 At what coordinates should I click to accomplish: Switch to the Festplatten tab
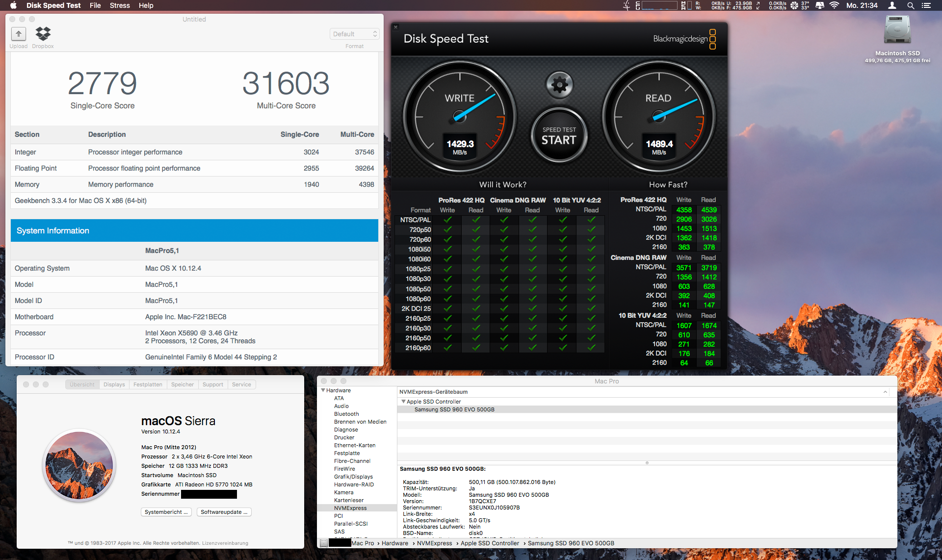pos(148,384)
